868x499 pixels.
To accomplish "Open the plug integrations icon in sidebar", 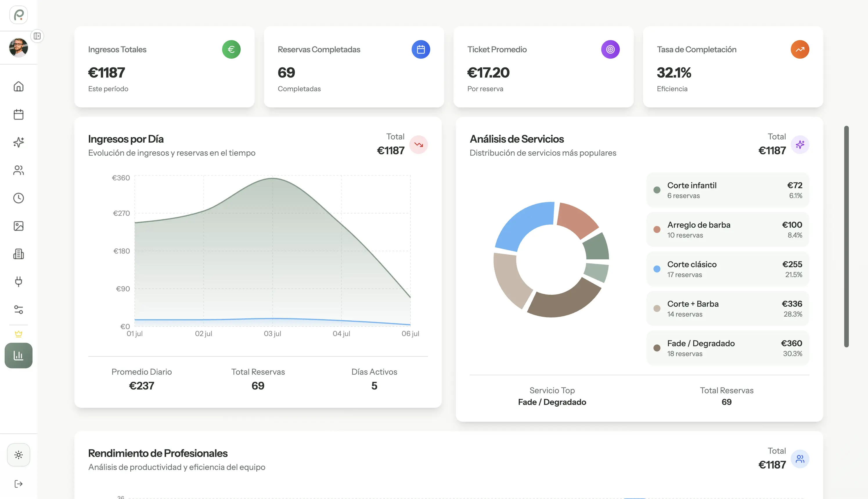I will [x=19, y=282].
